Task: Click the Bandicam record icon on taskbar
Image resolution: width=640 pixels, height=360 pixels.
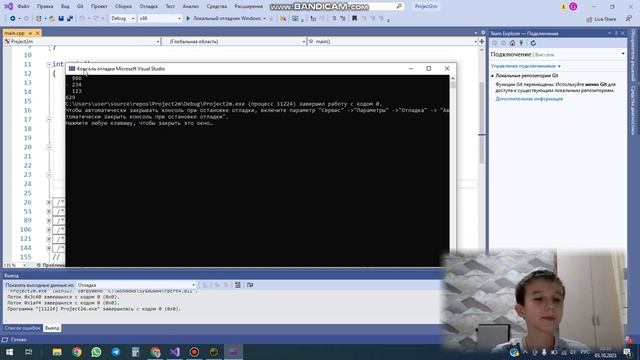Action: coord(194,352)
